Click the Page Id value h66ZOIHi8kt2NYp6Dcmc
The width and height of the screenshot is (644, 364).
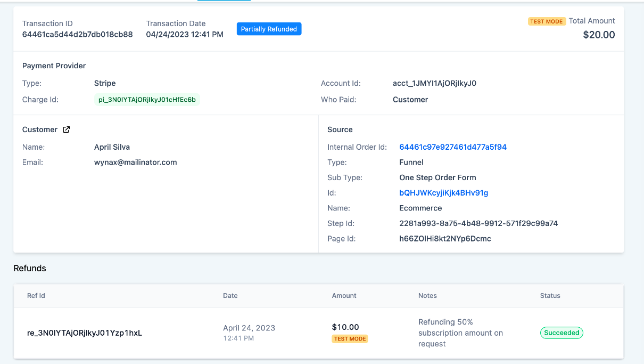point(445,239)
